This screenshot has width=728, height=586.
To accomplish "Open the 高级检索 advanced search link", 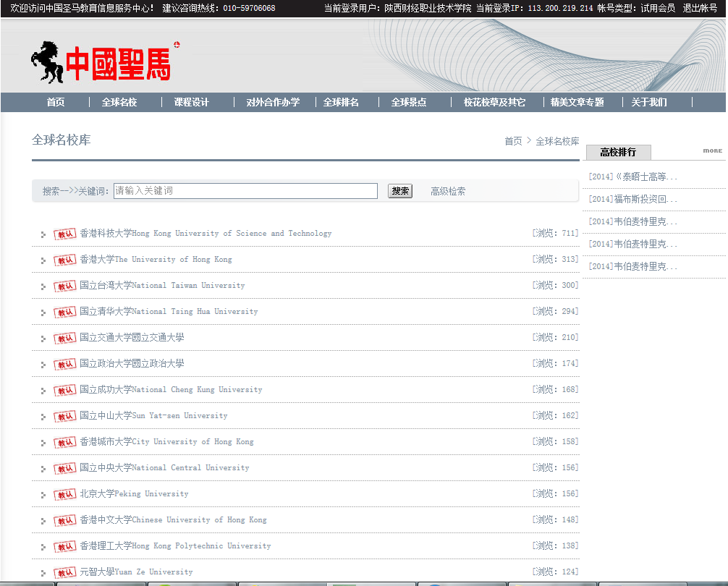I will (x=448, y=191).
